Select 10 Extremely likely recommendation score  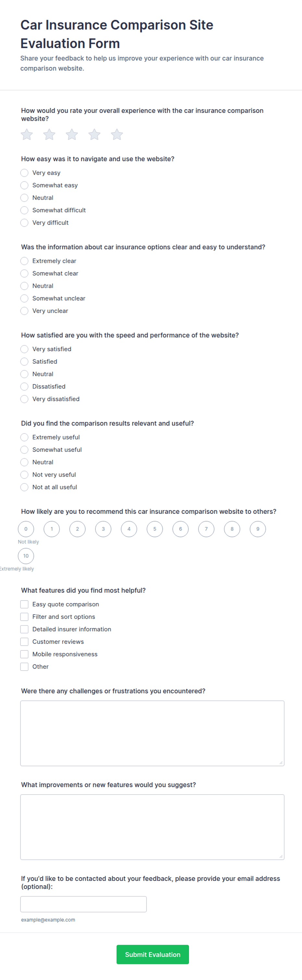pyautogui.click(x=26, y=556)
